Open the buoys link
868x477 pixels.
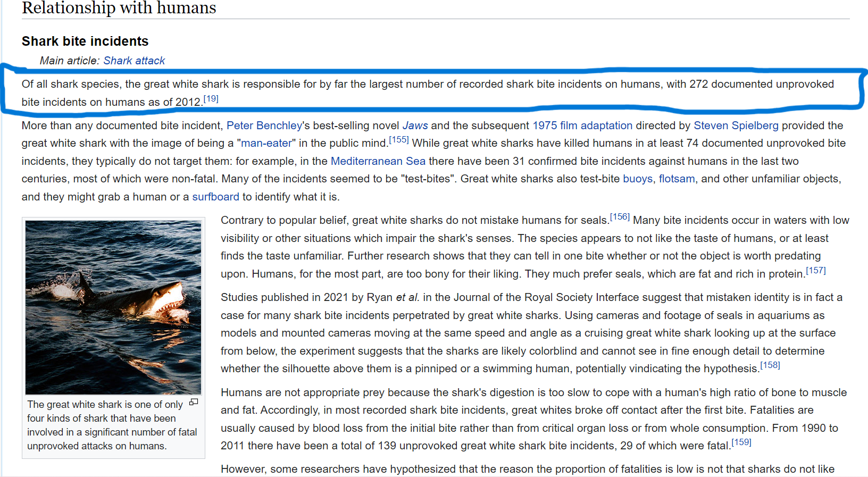pyautogui.click(x=638, y=179)
